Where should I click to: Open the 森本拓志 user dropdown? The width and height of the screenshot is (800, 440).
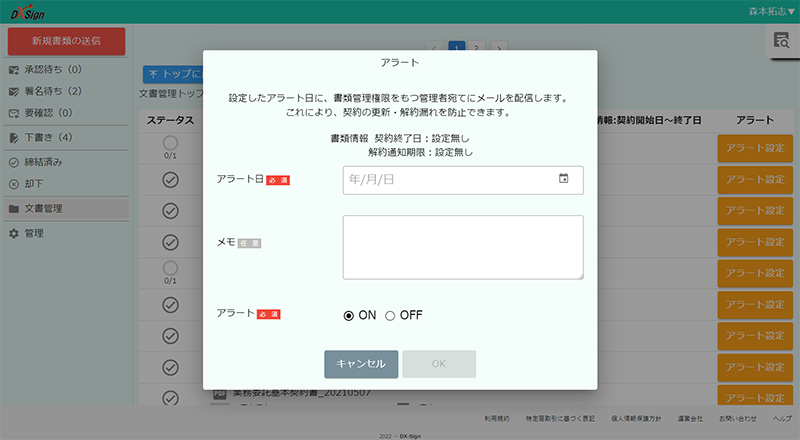click(x=771, y=11)
